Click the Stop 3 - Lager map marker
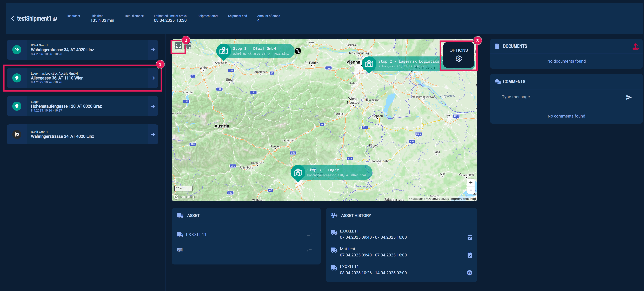Viewport: 644px width, 291px height. click(x=298, y=172)
